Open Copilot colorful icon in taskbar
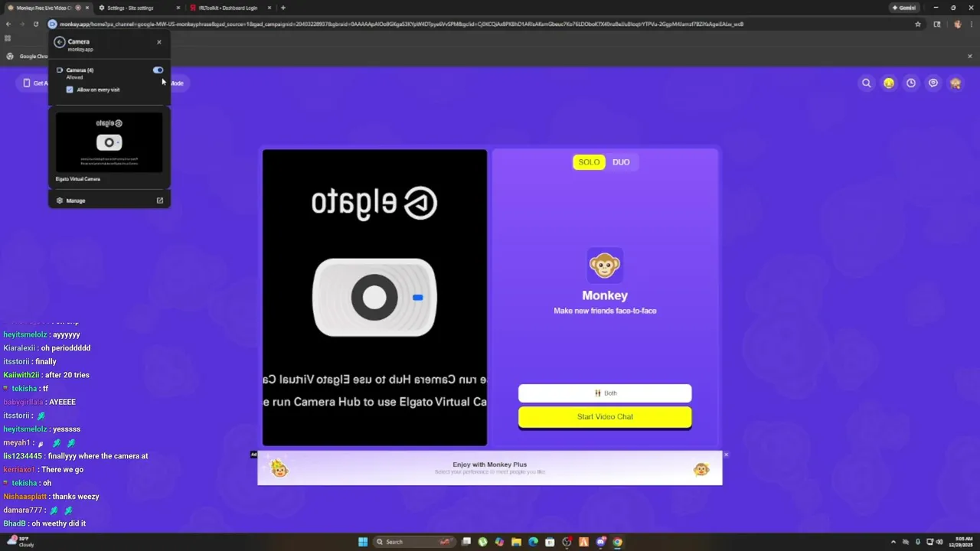Viewport: 980px width, 551px height. [499, 542]
